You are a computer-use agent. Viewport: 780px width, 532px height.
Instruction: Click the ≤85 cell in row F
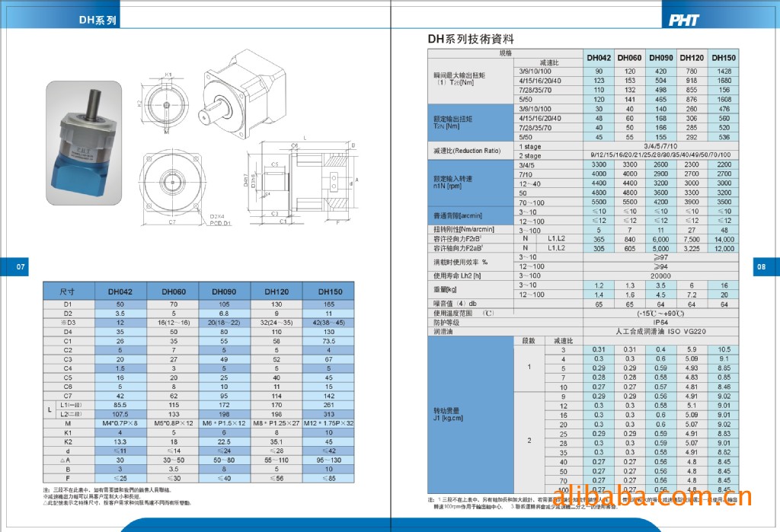click(328, 478)
